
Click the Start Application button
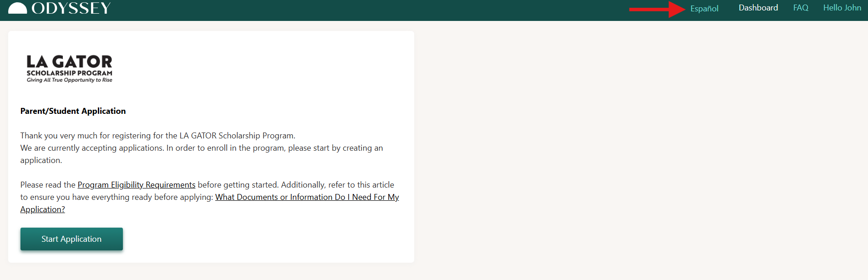[71, 239]
